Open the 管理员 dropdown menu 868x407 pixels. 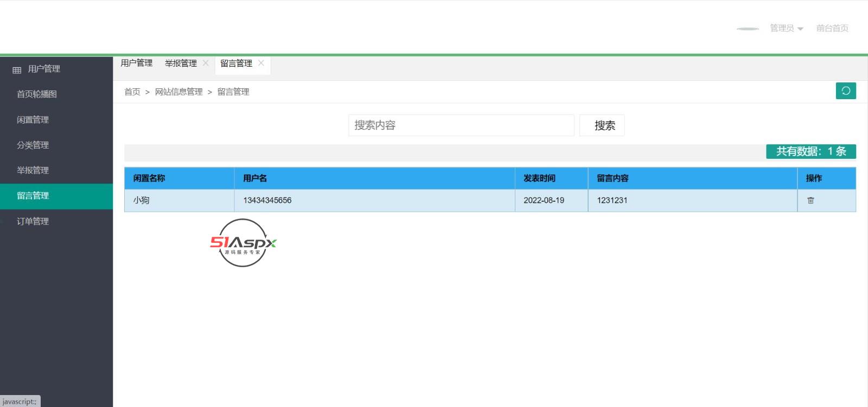[x=787, y=28]
